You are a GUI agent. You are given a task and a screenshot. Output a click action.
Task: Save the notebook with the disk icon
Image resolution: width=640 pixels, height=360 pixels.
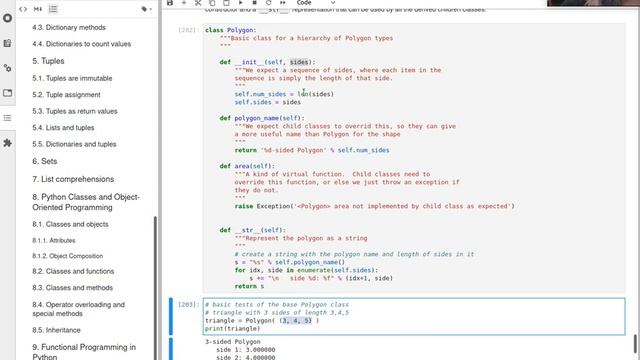170,3
